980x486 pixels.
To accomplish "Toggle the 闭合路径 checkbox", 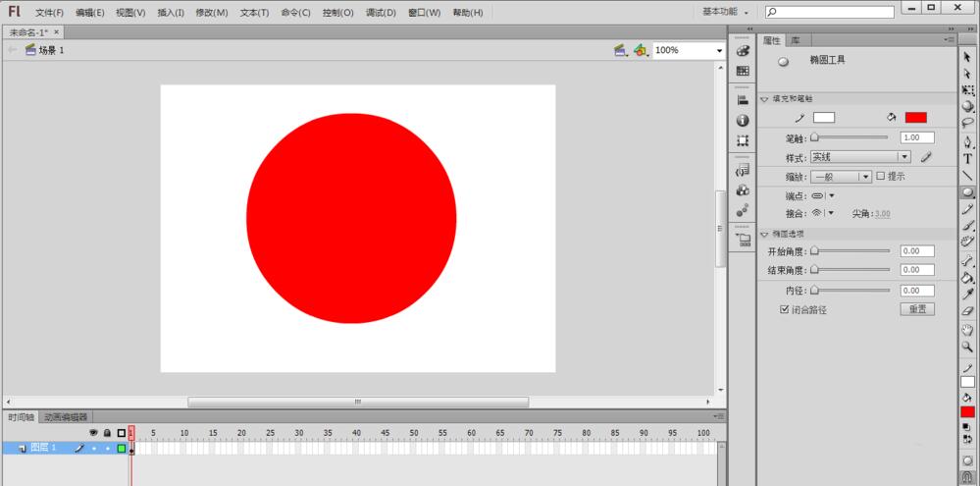I will [x=785, y=309].
